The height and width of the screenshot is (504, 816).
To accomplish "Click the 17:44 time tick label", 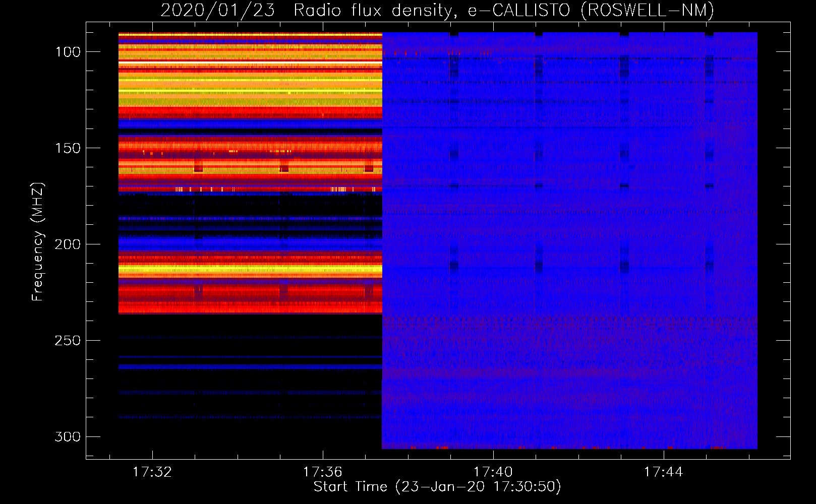I will tap(664, 472).
